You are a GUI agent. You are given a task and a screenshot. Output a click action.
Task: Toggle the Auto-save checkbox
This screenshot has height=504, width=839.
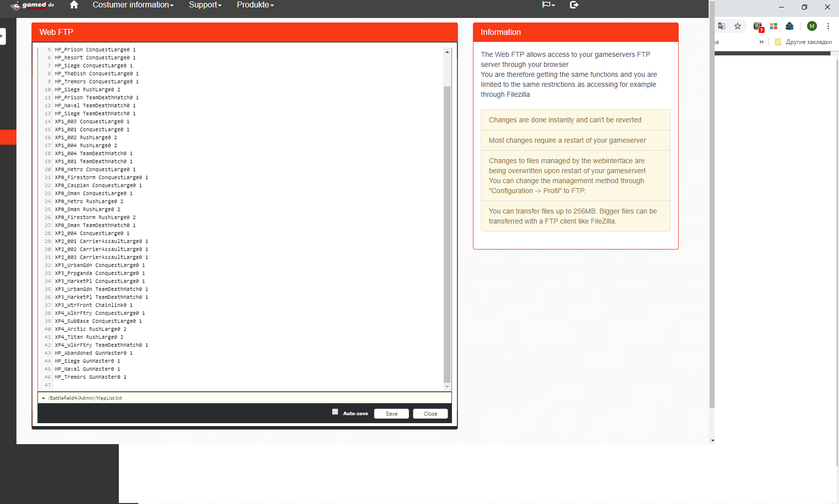[x=335, y=412]
